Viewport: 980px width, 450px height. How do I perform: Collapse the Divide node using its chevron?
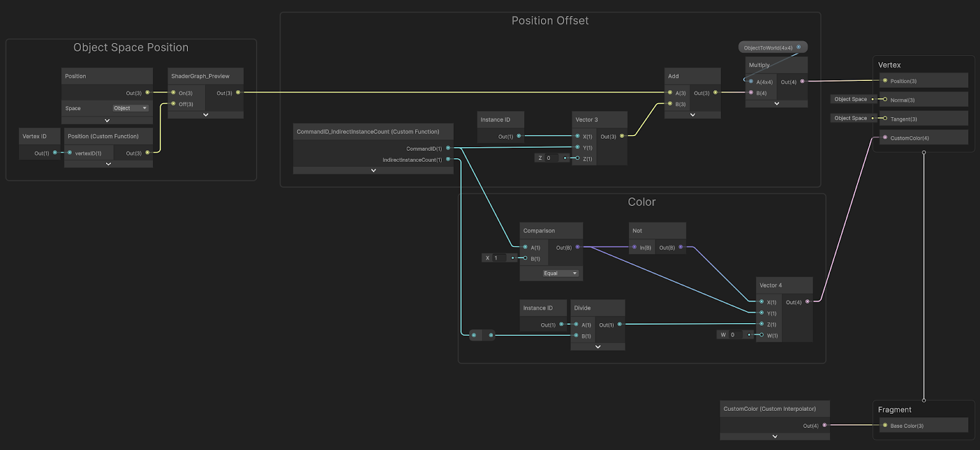pyautogui.click(x=598, y=346)
